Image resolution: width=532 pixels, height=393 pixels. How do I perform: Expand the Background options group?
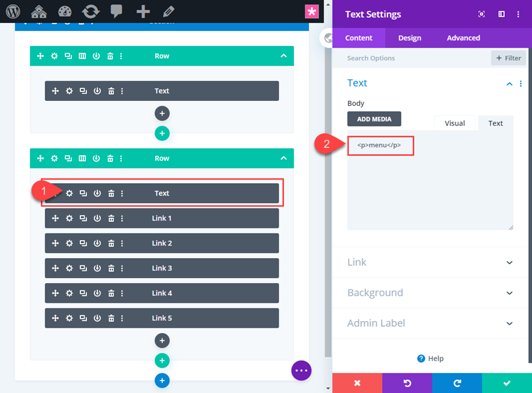click(509, 293)
